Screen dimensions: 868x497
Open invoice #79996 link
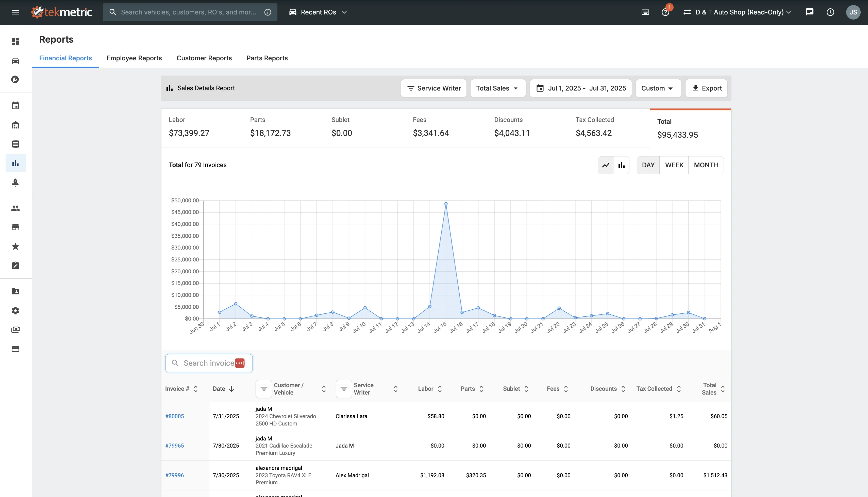point(174,475)
